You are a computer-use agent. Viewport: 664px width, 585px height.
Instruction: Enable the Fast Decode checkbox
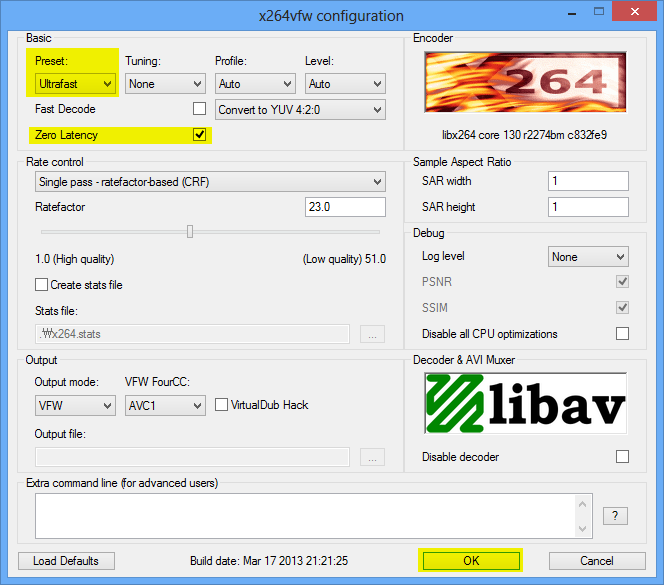coord(200,108)
